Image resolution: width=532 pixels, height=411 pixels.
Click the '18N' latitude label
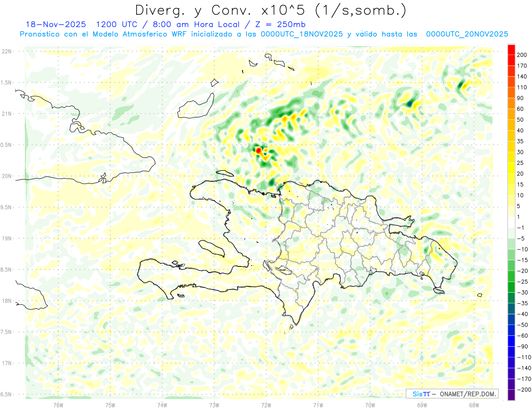(x=6, y=301)
